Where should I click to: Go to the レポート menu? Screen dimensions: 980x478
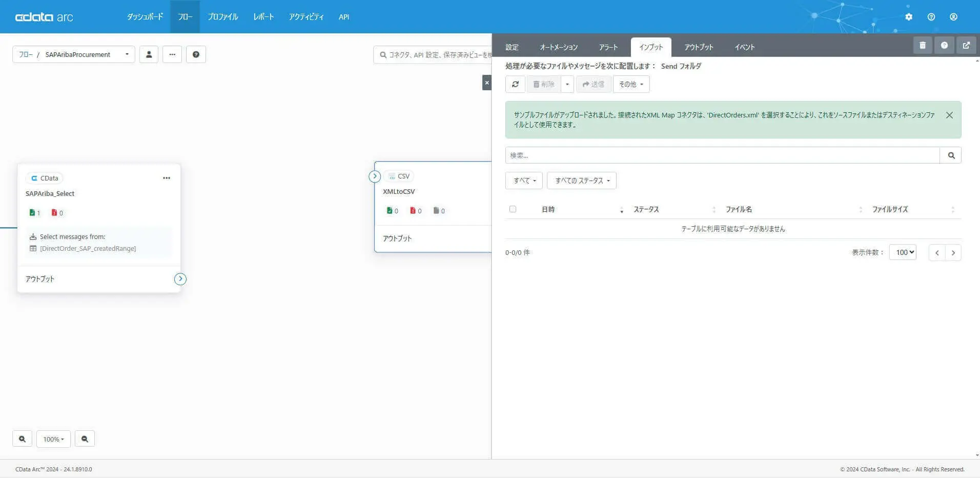[263, 17]
